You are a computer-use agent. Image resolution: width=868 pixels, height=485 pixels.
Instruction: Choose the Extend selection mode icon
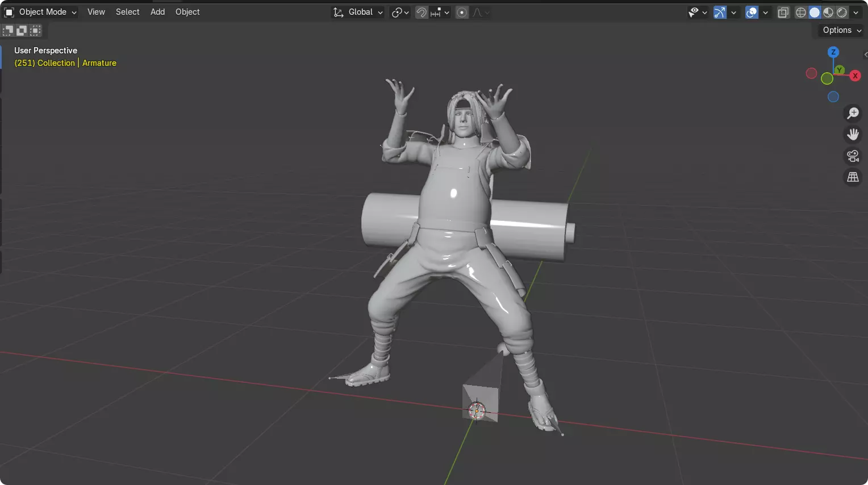(x=22, y=31)
